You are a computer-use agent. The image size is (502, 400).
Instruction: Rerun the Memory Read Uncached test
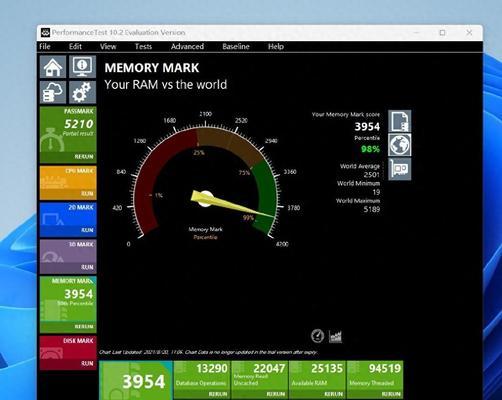click(276, 394)
